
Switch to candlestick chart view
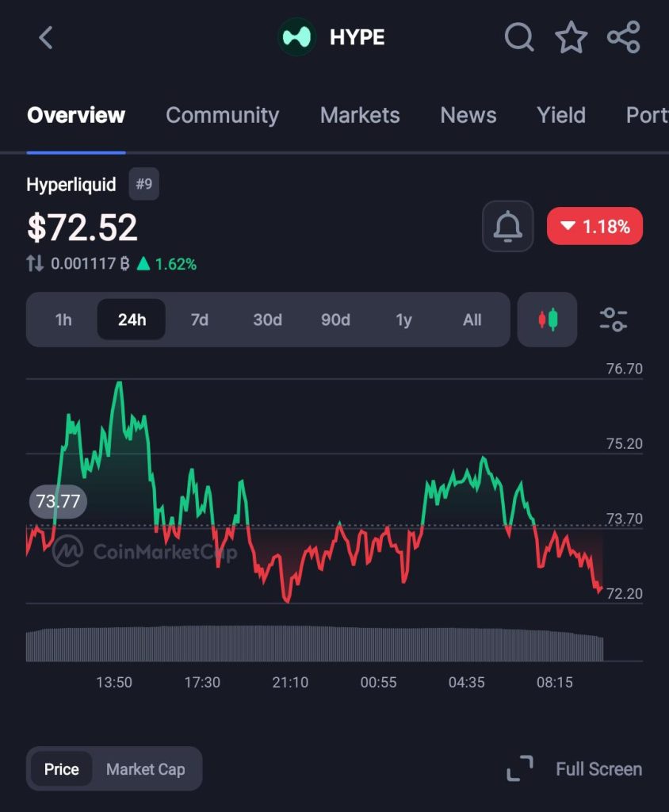[547, 320]
